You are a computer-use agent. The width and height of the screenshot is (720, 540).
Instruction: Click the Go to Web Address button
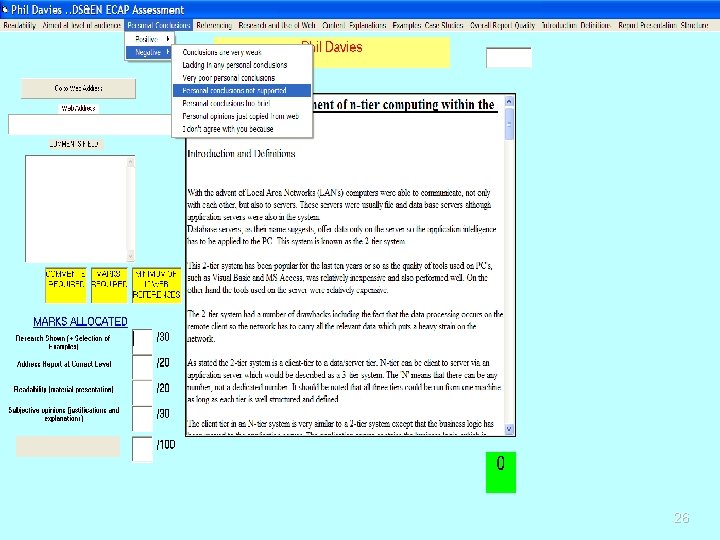tap(78, 88)
